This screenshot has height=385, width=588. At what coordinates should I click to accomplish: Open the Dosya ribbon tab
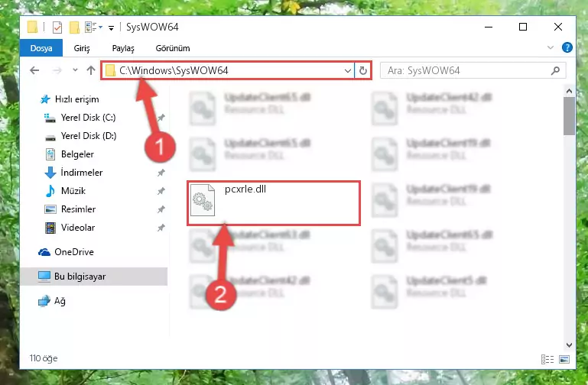(41, 48)
